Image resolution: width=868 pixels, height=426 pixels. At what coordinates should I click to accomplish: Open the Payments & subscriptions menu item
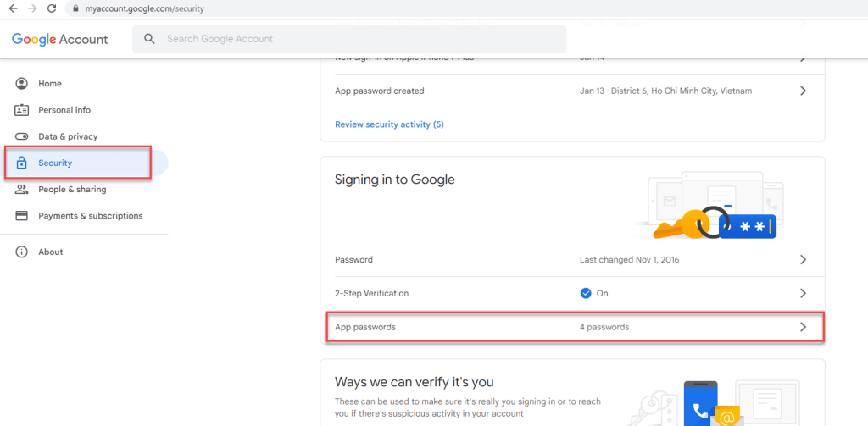90,216
